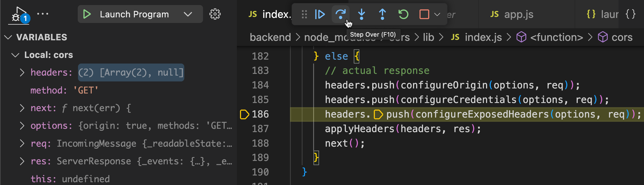
Task: Click Continue in the debug toolbar
Action: (320, 14)
